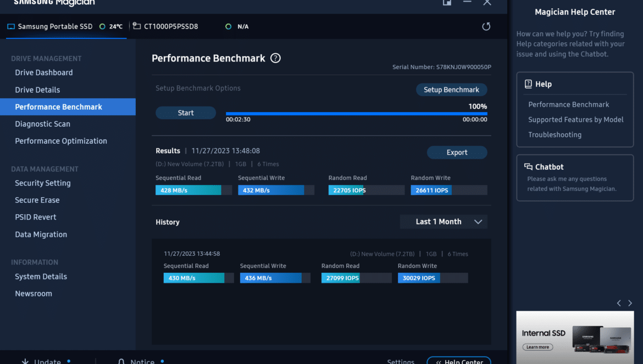
Task: Open Supported Features by Model help link
Action: [576, 120]
